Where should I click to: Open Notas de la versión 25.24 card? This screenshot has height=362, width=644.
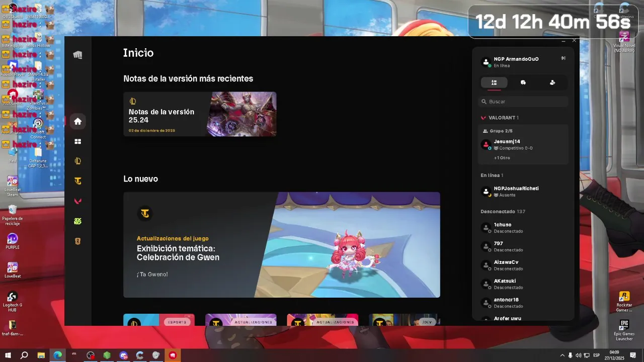tap(200, 114)
